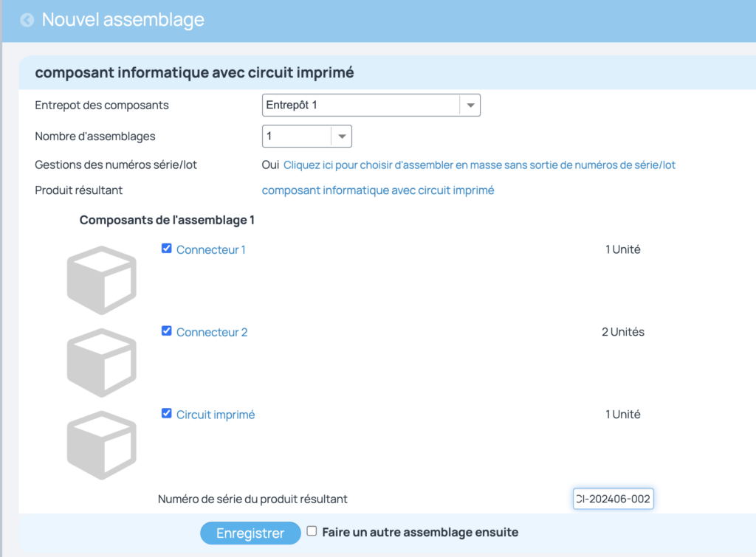Image resolution: width=756 pixels, height=557 pixels.
Task: Click the 'Nombre d'assemblages' label
Action: coord(95,136)
